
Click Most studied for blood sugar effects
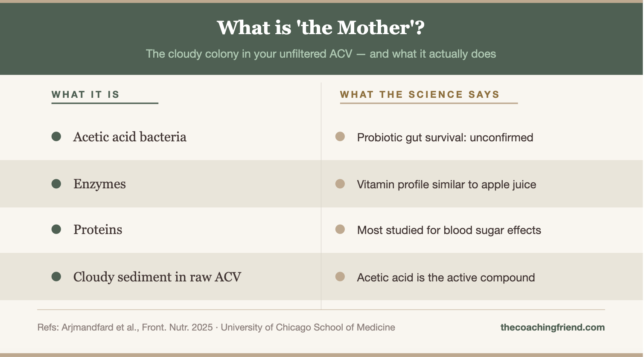coord(449,230)
